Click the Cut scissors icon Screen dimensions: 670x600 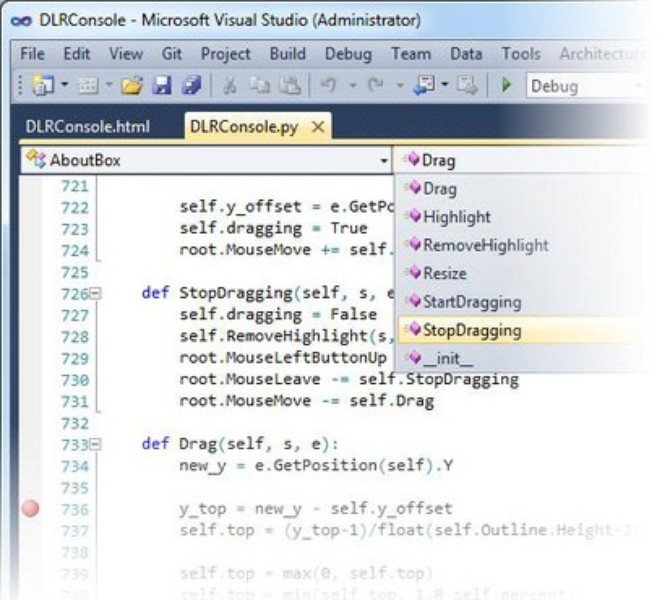tap(229, 85)
